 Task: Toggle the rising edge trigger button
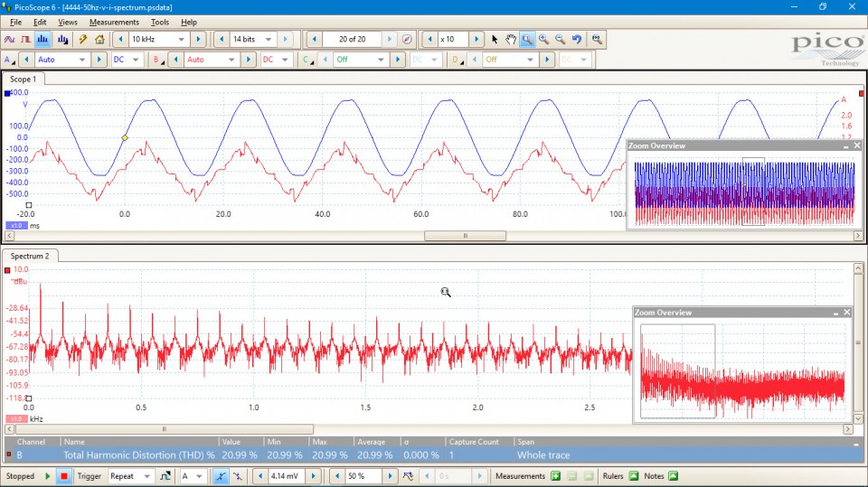pos(221,476)
